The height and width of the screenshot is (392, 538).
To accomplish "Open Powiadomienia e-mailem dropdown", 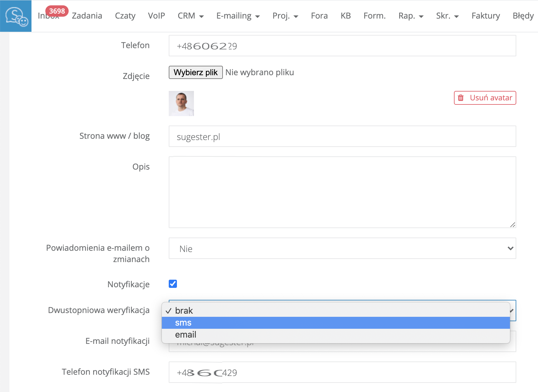I will 342,249.
